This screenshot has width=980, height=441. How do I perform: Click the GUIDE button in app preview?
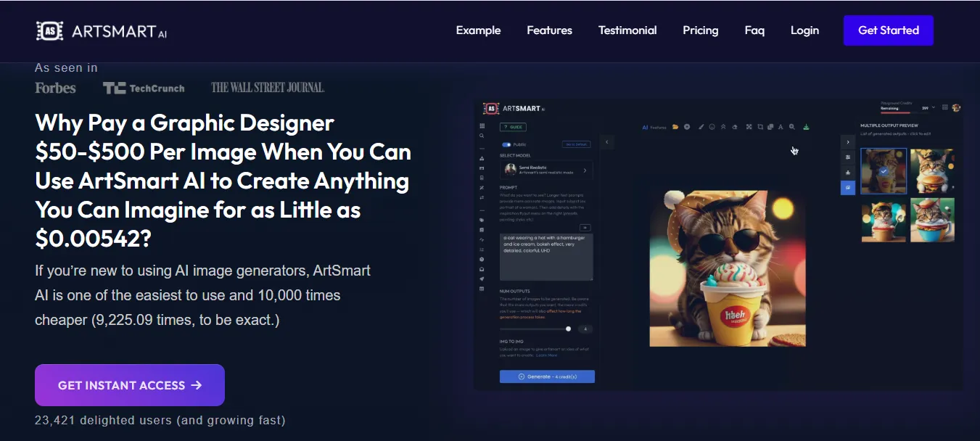click(x=513, y=127)
